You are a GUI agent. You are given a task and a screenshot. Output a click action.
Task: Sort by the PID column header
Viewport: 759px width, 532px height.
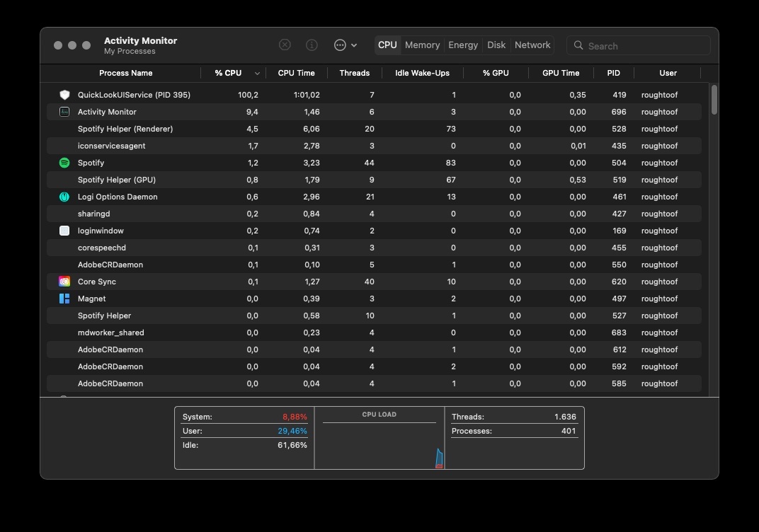(x=613, y=73)
